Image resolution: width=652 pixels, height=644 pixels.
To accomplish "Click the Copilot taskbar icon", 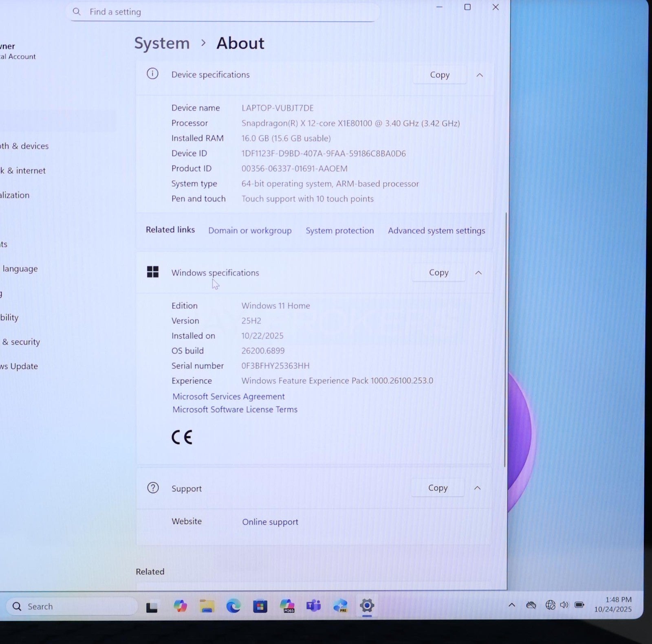I will (180, 606).
